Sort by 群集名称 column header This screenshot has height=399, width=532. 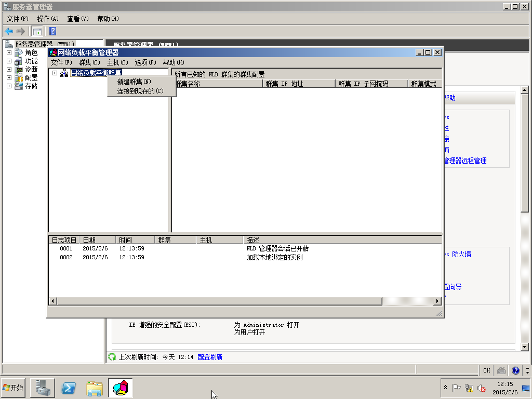coord(217,84)
